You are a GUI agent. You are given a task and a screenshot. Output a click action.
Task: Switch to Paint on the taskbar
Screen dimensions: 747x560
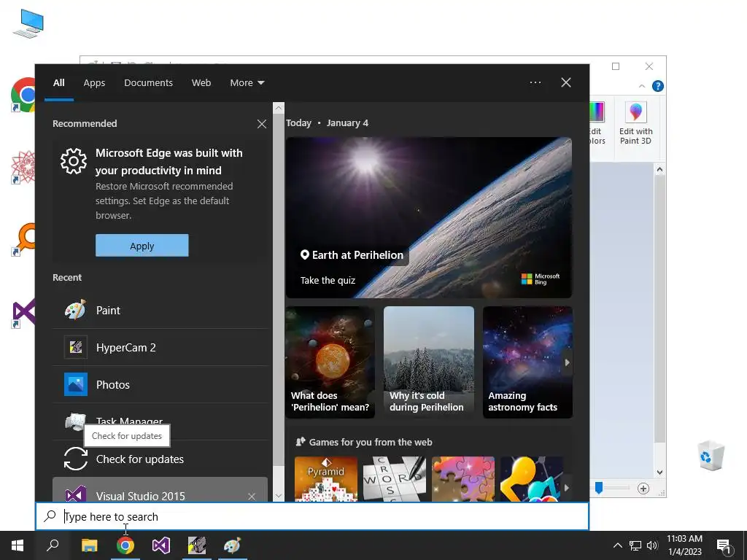point(233,545)
